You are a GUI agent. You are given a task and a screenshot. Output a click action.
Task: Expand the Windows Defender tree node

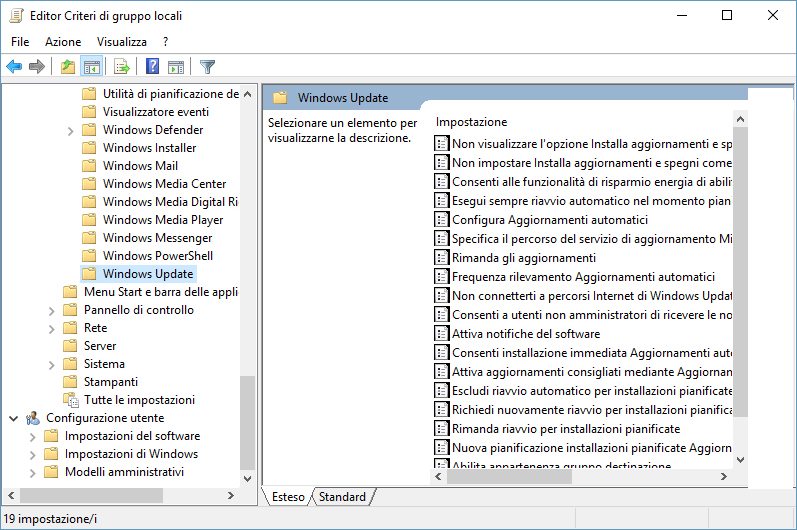(70, 130)
